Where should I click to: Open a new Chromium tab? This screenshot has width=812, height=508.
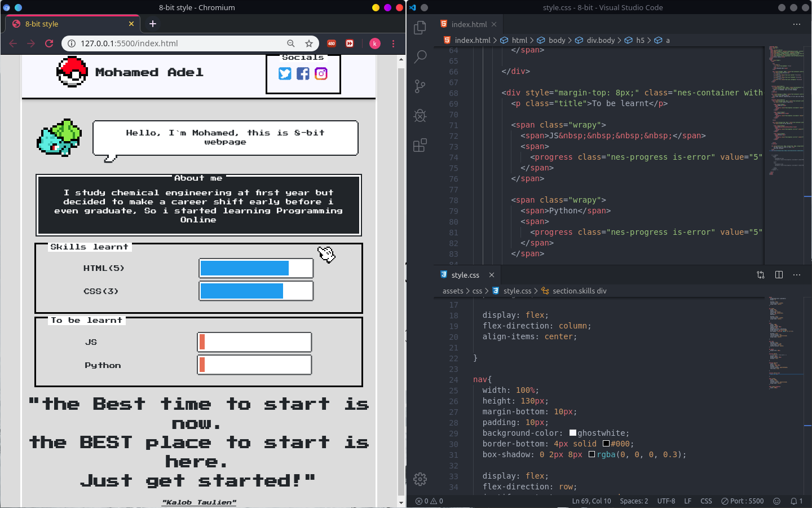[152, 24]
